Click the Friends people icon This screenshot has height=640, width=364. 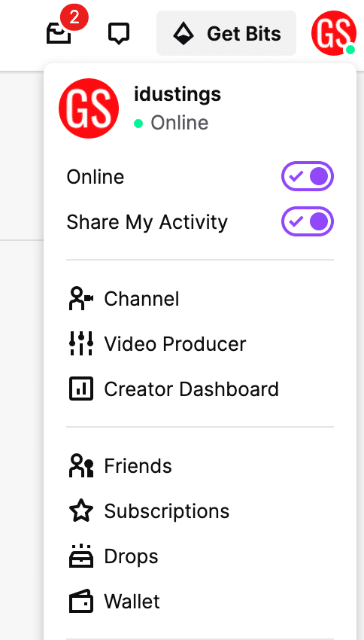coord(81,466)
